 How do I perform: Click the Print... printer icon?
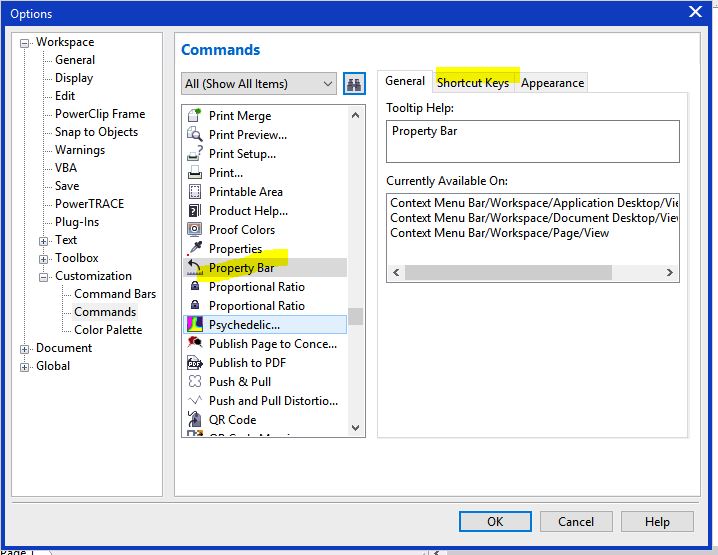tap(195, 172)
